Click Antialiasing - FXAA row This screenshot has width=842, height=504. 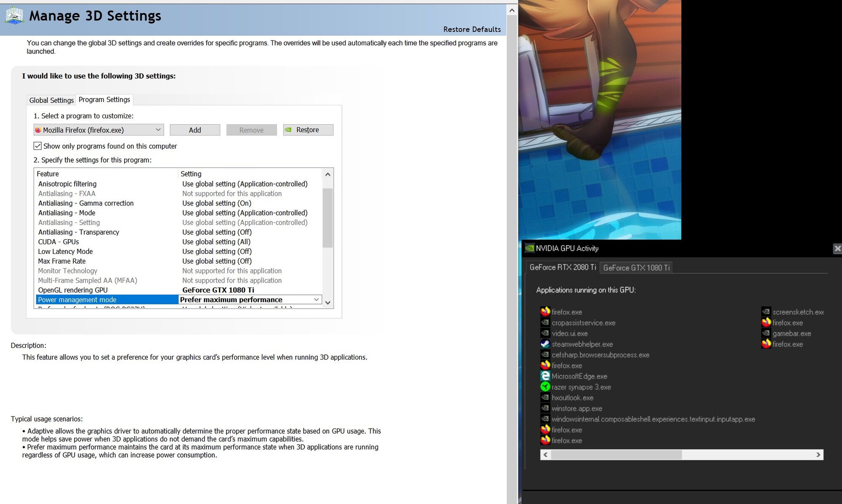pos(179,194)
